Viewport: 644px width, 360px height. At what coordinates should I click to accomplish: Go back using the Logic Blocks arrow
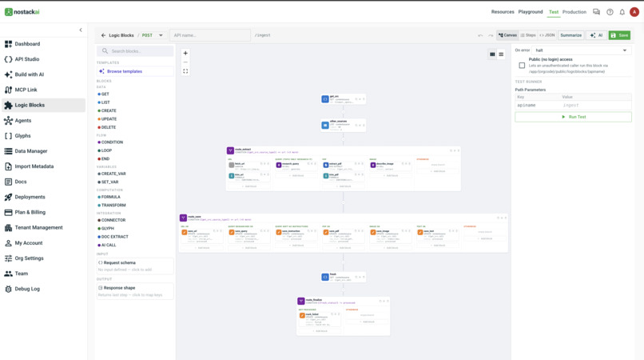(x=104, y=35)
